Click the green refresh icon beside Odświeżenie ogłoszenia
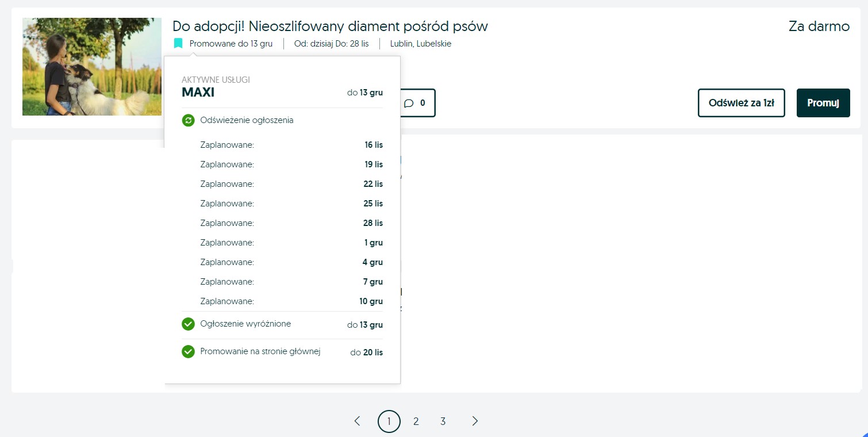The image size is (868, 437). coord(188,121)
